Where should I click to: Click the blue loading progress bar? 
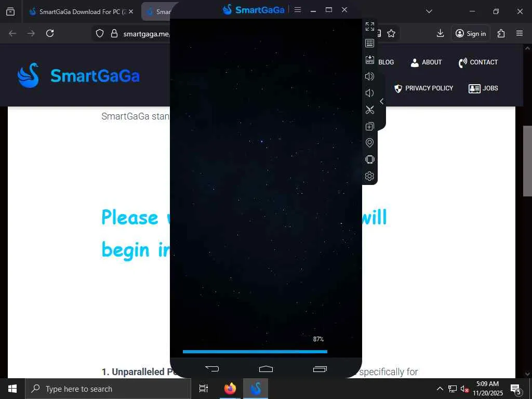255,352
